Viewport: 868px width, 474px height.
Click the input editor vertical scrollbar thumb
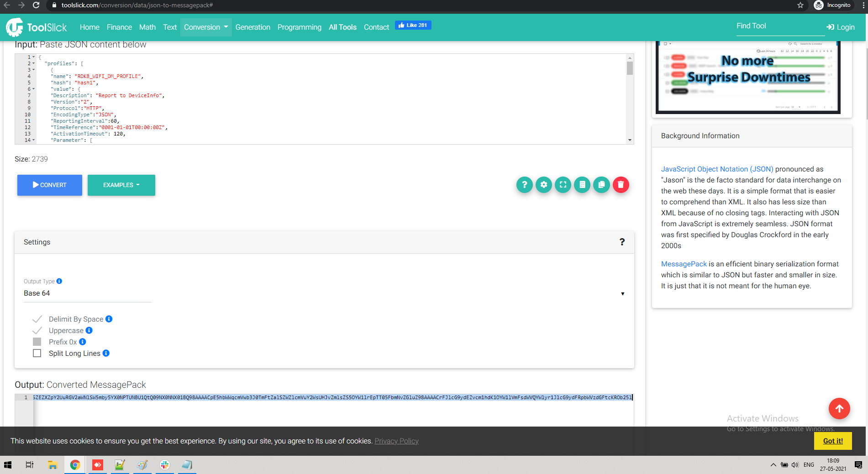[630, 68]
